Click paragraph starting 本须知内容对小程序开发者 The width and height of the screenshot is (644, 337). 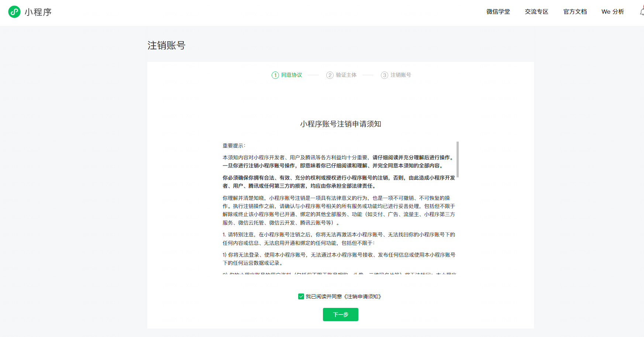[339, 161]
